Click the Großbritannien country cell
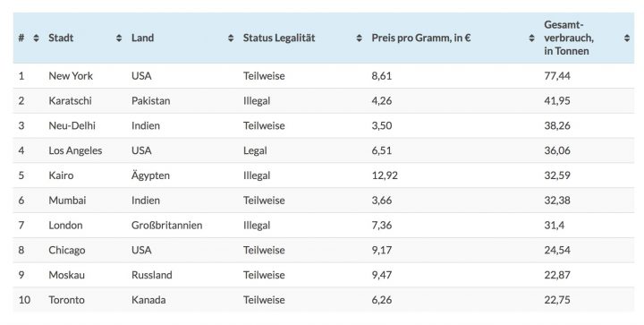 (x=166, y=225)
